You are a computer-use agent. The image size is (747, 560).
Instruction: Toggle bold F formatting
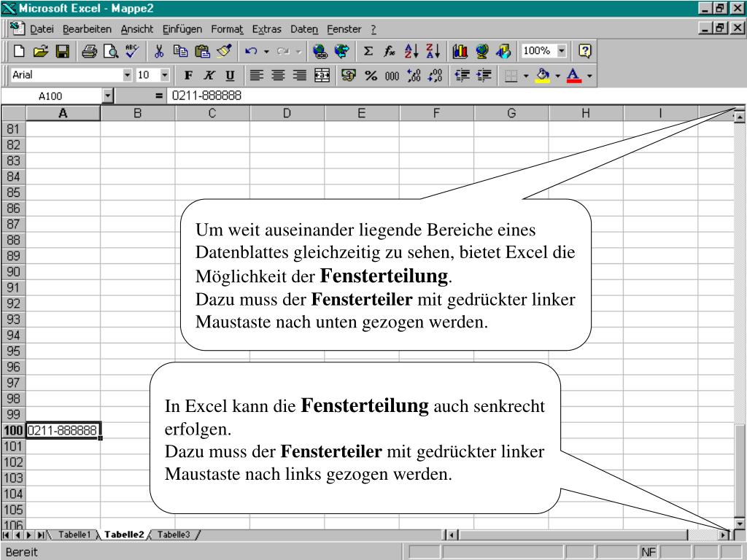pos(188,75)
